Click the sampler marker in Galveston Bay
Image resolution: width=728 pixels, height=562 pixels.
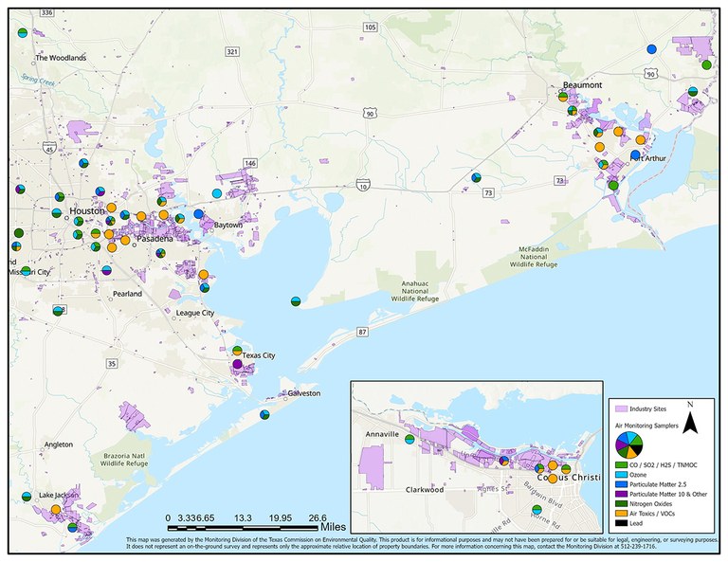click(x=297, y=301)
